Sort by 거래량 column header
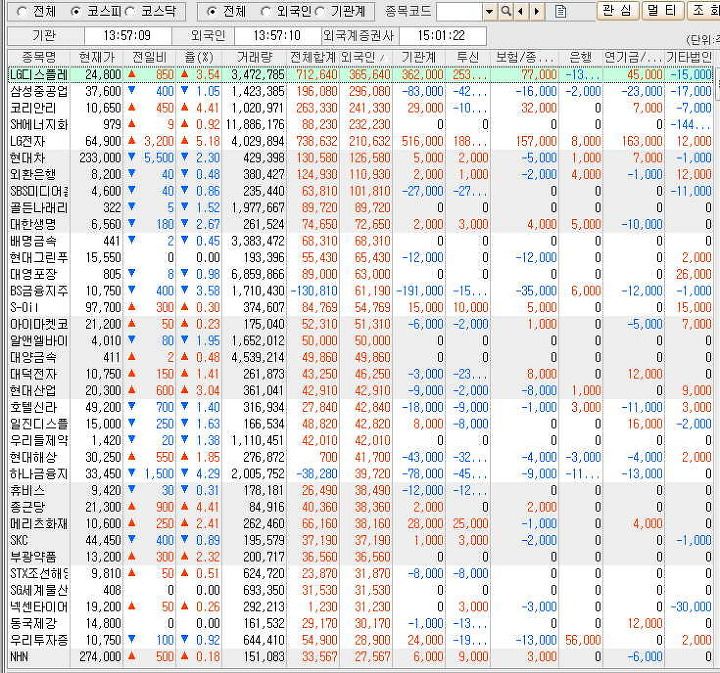 [x=254, y=57]
